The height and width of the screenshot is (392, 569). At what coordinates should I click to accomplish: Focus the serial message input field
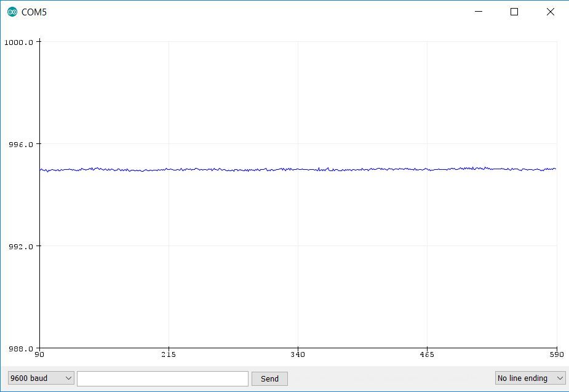162,378
